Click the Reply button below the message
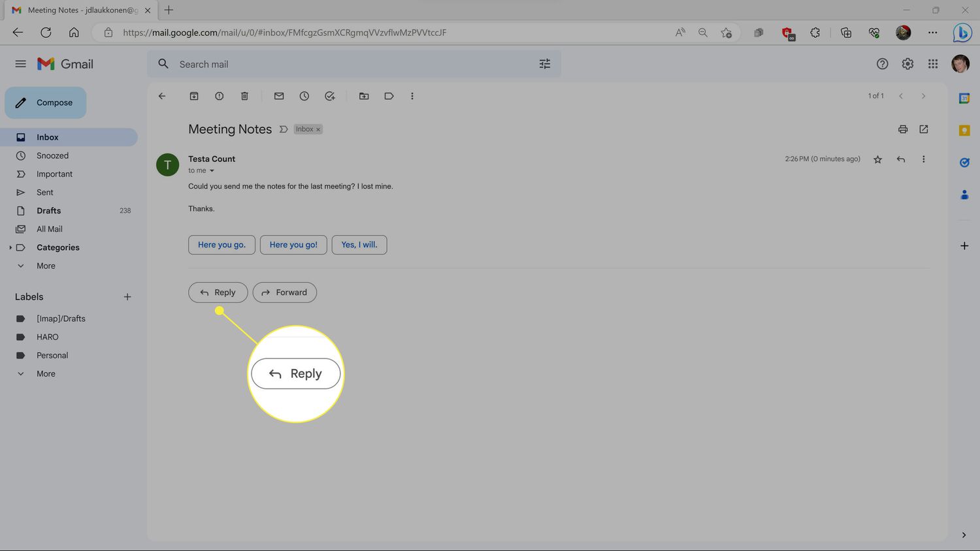Screen dimensions: 980x551 (218, 292)
